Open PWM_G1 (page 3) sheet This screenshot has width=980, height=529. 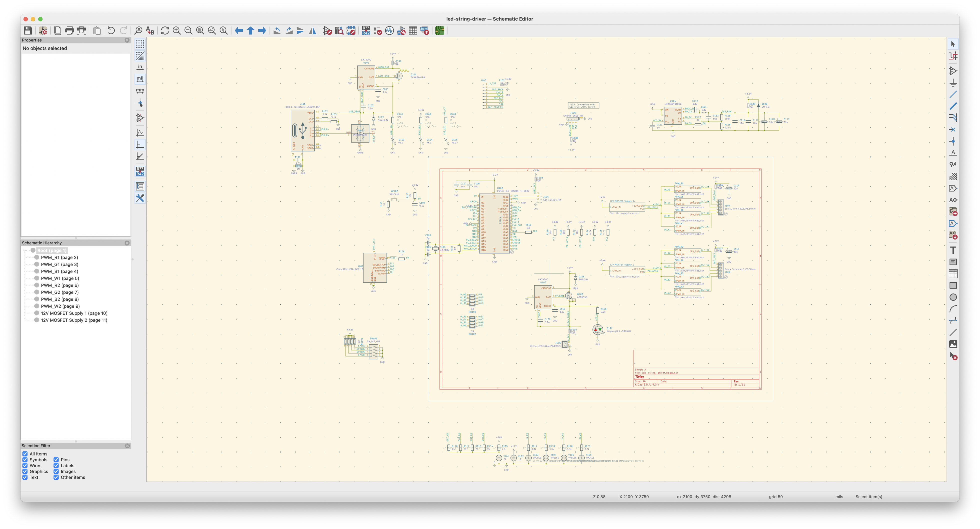tap(59, 264)
